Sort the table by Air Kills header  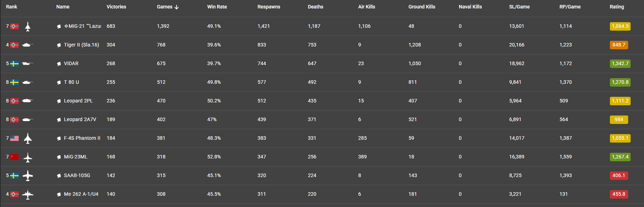coord(366,7)
